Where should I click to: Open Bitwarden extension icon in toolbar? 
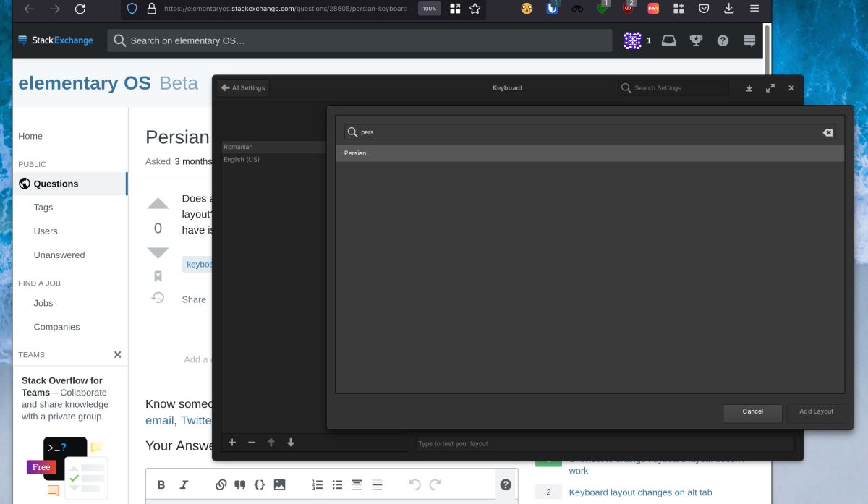(x=552, y=9)
